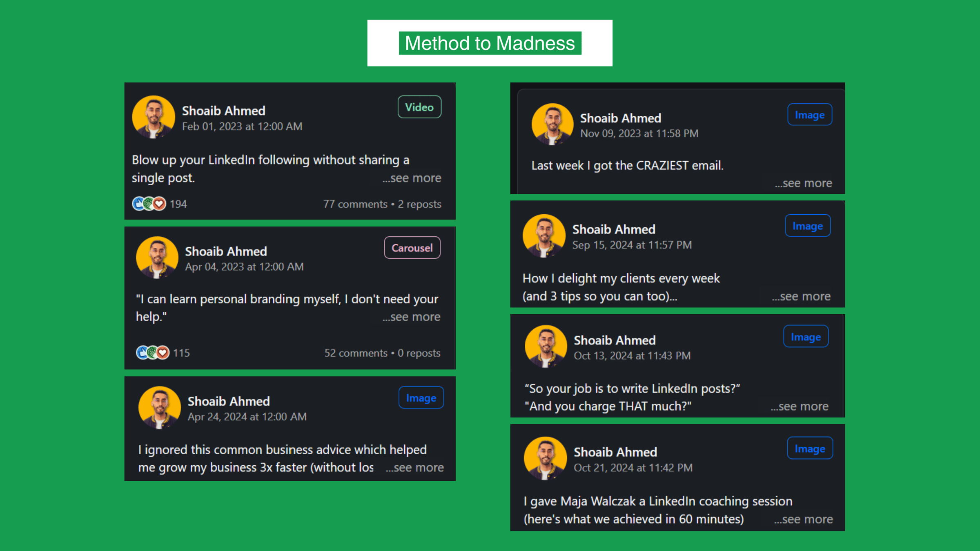Click the avatar on the Nov 09, 2023 post
This screenshot has height=551, width=980.
552,124
